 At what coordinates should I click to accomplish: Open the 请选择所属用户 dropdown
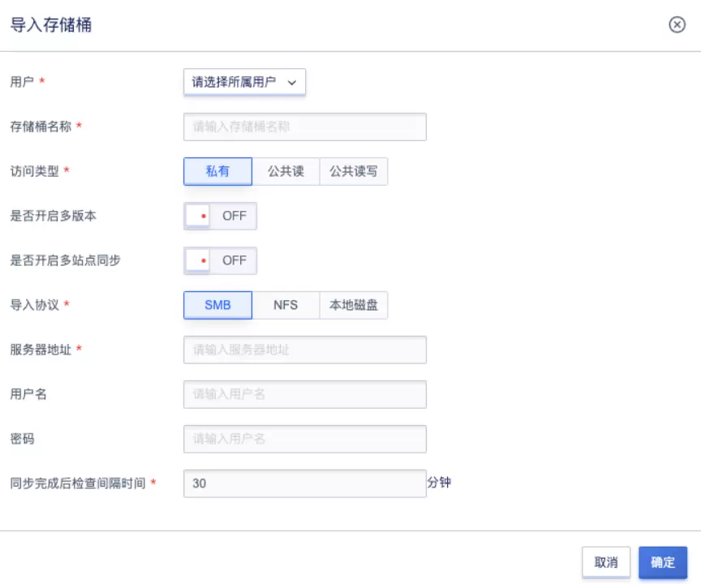pyautogui.click(x=244, y=82)
